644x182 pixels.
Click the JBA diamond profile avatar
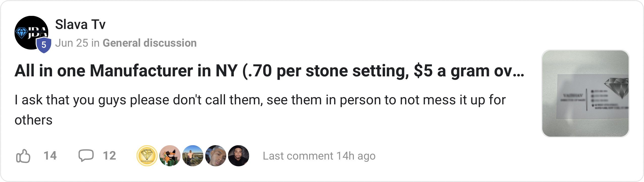tap(31, 33)
